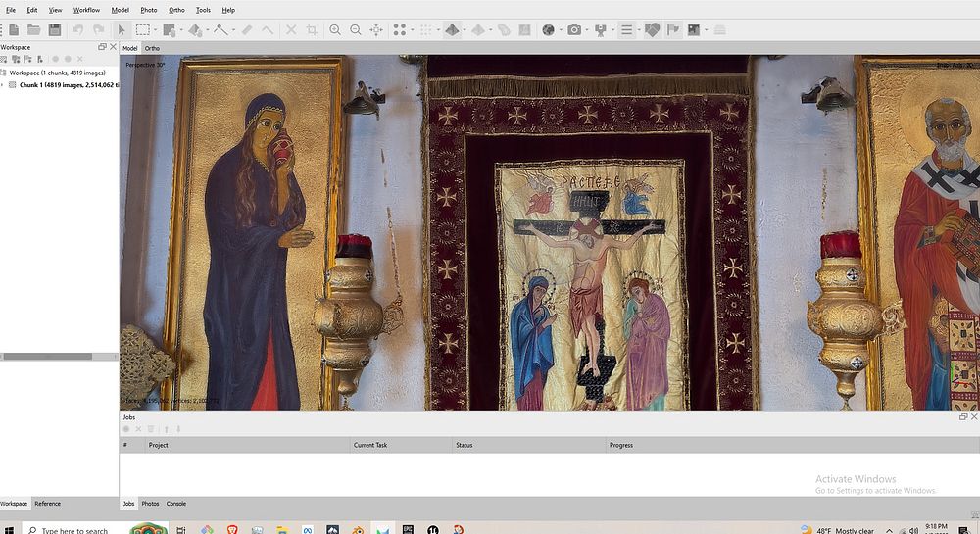The image size is (980, 534).
Task: Switch to the Reference pane tab
Action: point(47,504)
